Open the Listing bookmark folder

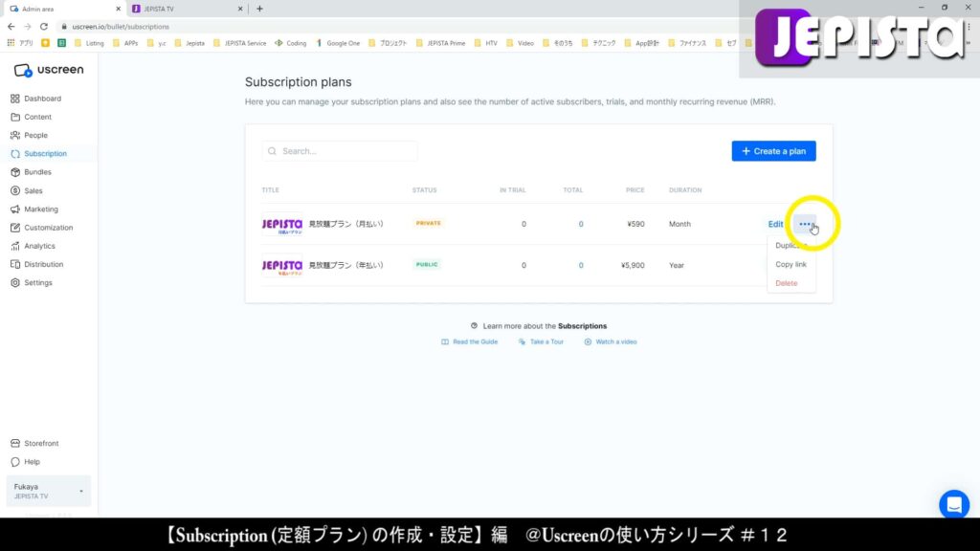(89, 43)
